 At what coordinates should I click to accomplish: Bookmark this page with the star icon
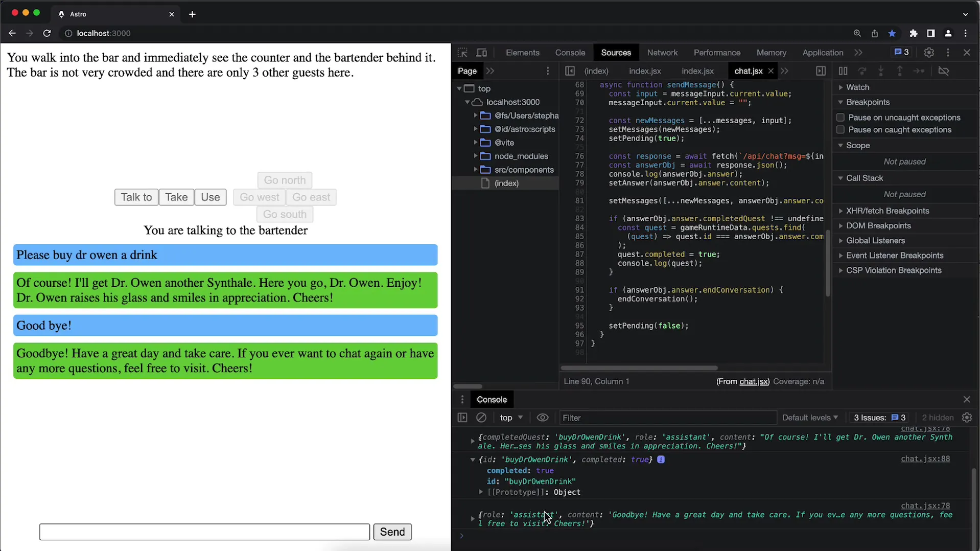point(892,33)
